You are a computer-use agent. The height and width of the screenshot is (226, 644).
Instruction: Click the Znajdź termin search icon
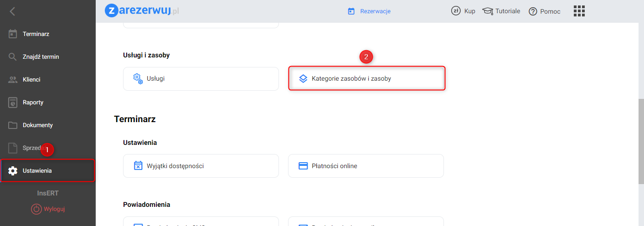pos(13,57)
